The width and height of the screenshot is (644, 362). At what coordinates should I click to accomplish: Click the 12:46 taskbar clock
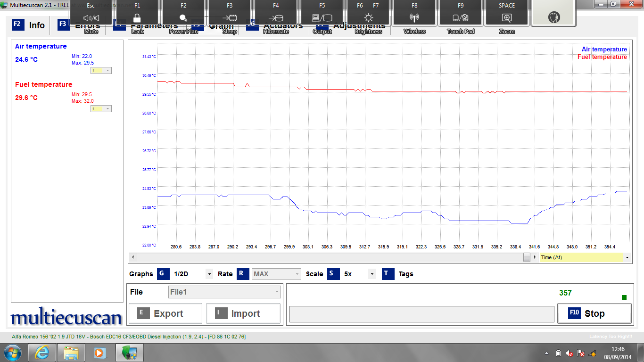[618, 349]
